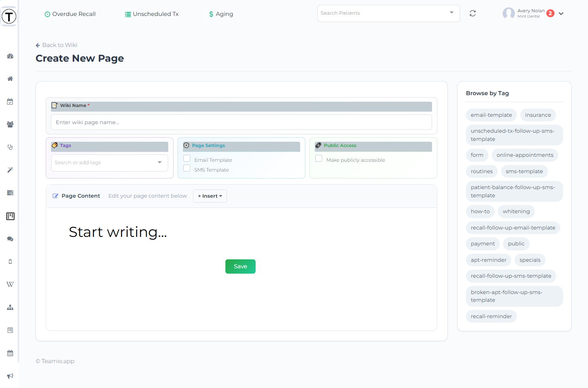Select the routines tag
The height and width of the screenshot is (388, 588).
(x=482, y=172)
